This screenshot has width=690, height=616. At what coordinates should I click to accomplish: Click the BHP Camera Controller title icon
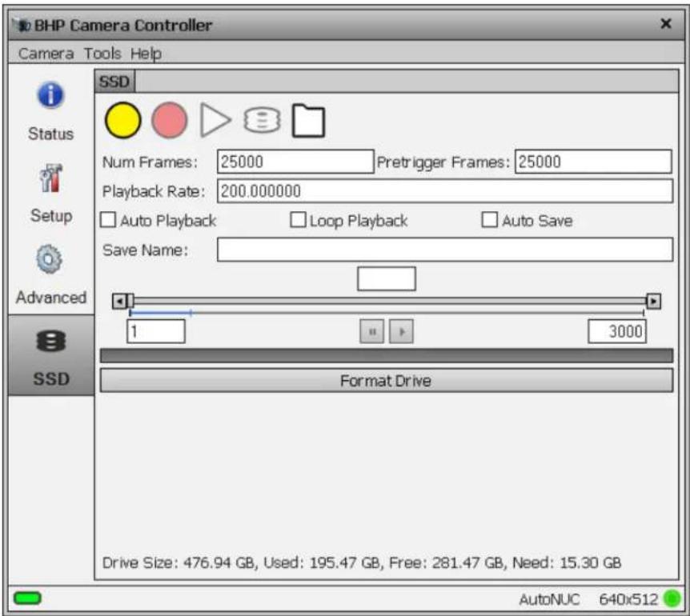[22, 26]
